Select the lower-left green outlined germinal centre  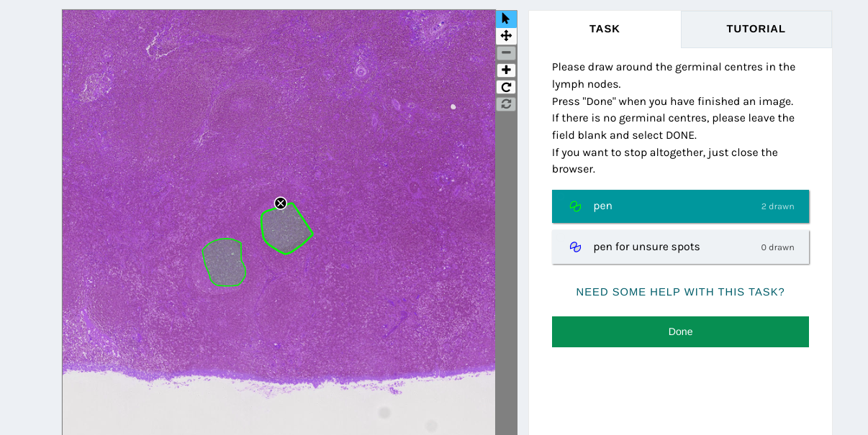click(x=225, y=262)
